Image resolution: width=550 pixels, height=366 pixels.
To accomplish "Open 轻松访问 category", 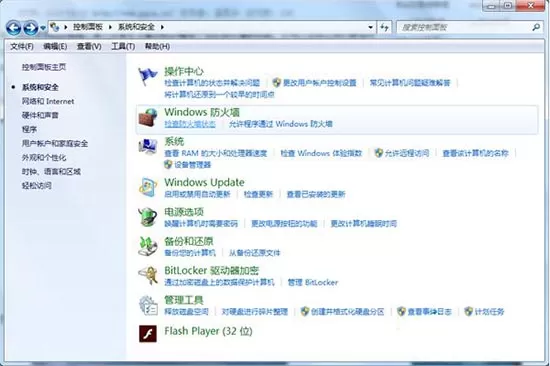I will click(x=37, y=186).
